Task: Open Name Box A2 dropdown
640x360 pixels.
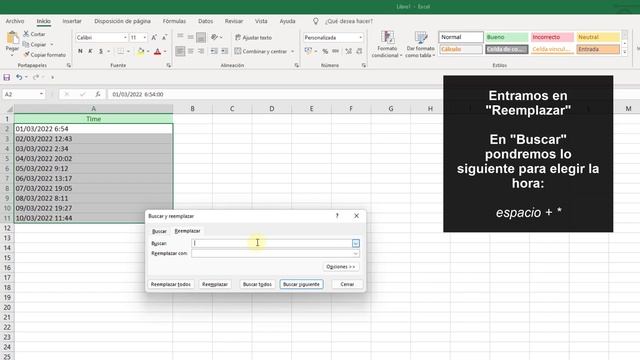Action: pos(41,94)
